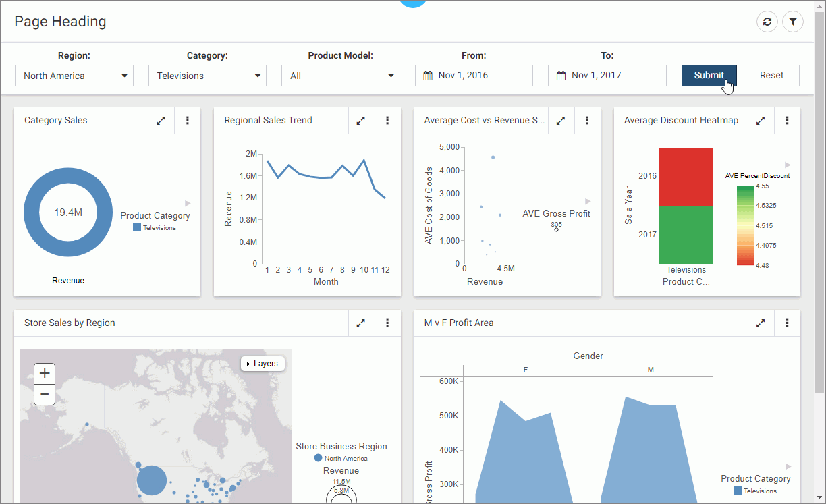Click the Category Sales panel title
This screenshot has height=504, width=826.
pyautogui.click(x=56, y=121)
